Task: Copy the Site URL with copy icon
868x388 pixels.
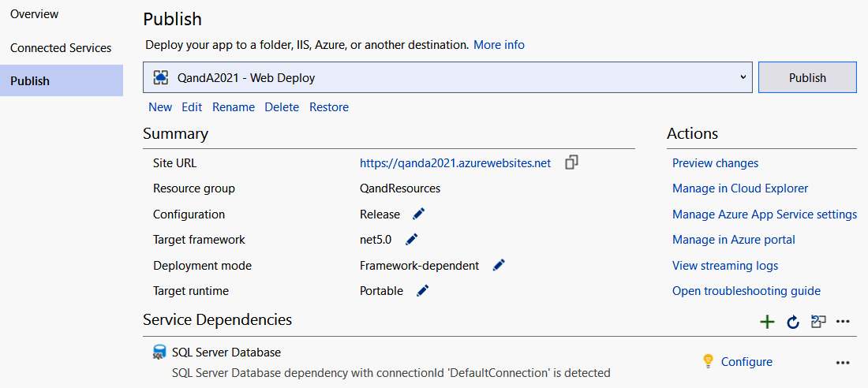Action: tap(572, 162)
